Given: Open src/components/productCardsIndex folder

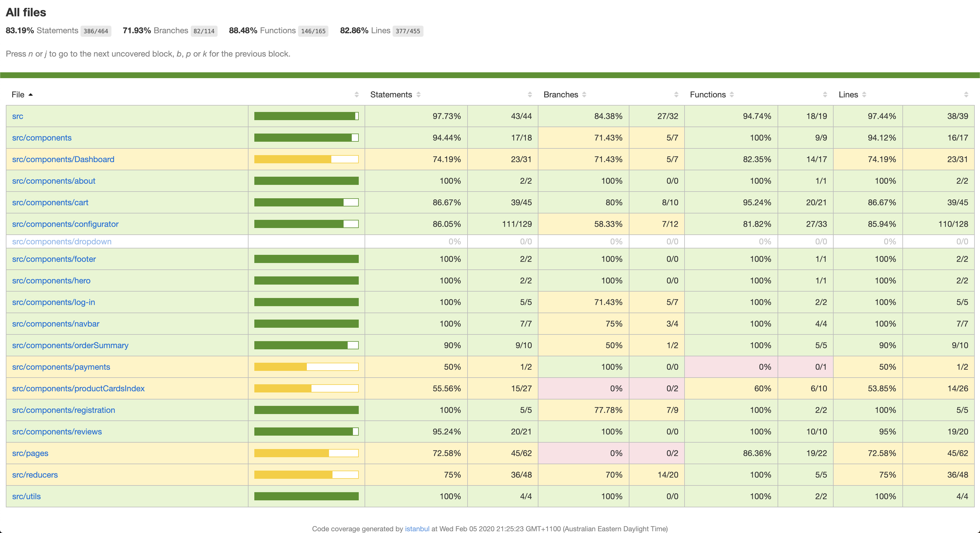Looking at the screenshot, I should pyautogui.click(x=78, y=388).
